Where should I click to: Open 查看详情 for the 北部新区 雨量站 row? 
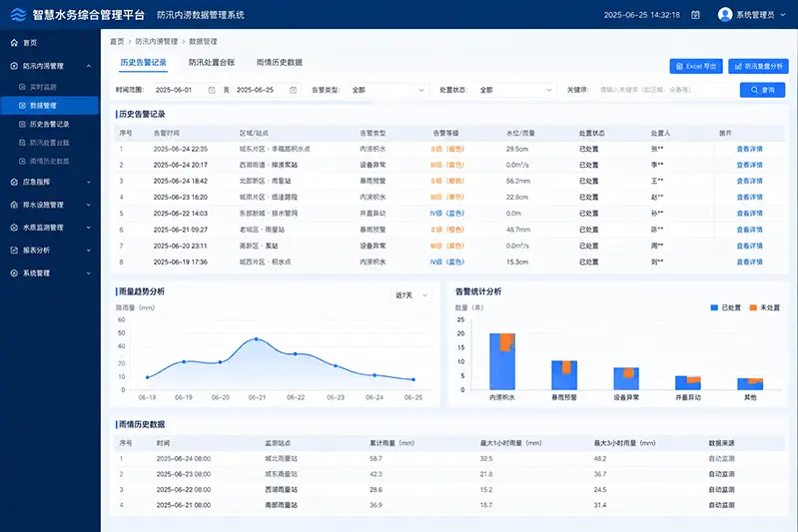click(x=749, y=181)
